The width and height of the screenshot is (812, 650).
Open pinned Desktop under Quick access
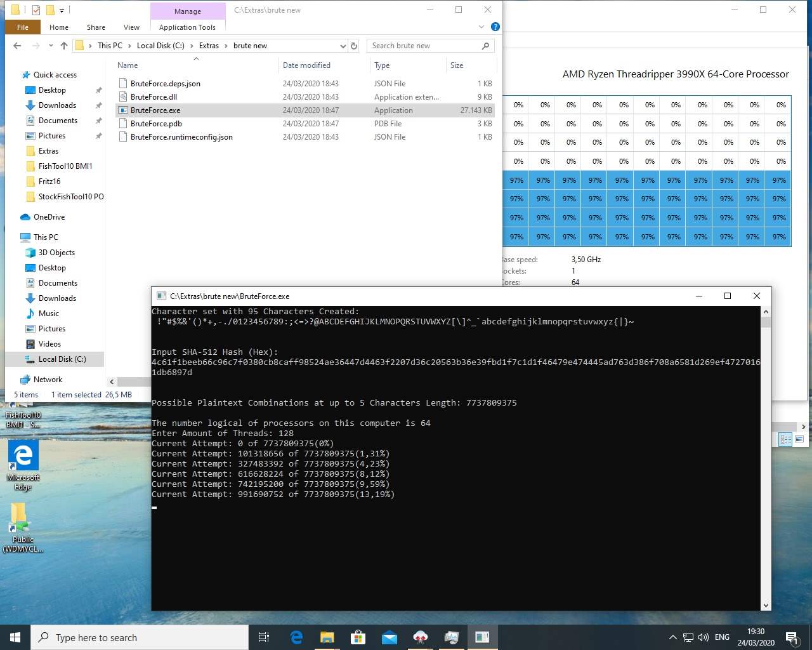[52, 90]
